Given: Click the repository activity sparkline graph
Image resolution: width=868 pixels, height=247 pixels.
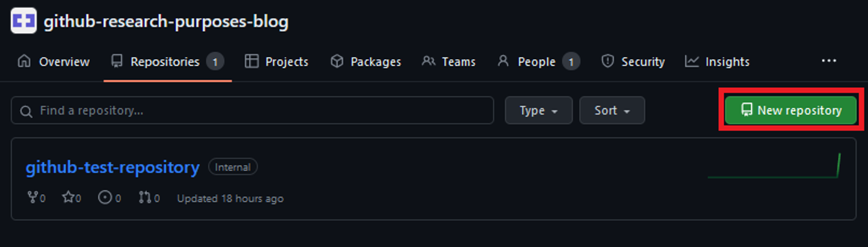Looking at the screenshot, I should [774, 167].
